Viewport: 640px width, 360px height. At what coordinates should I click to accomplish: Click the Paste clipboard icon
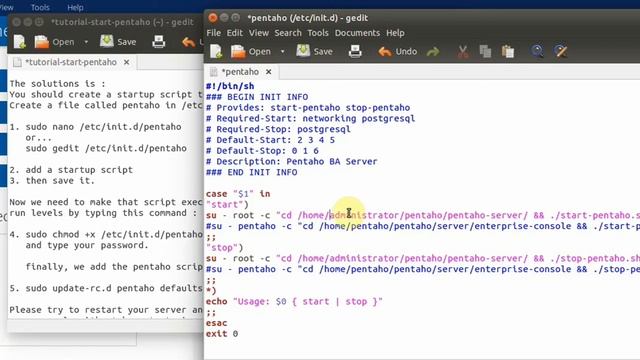508,51
